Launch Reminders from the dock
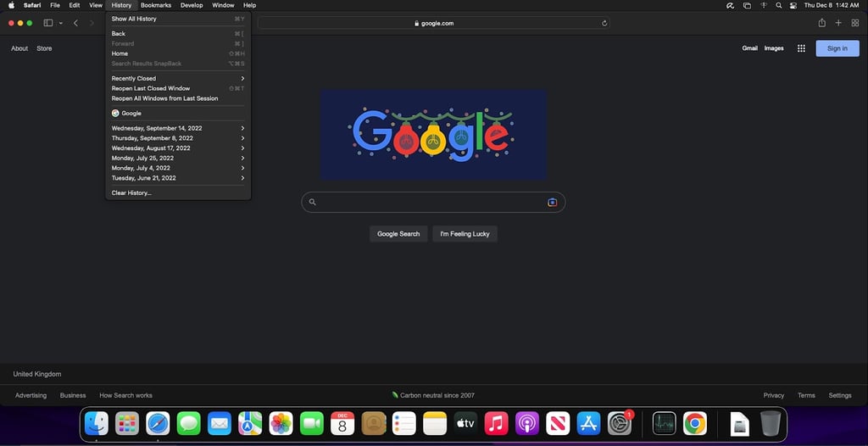 [403, 424]
